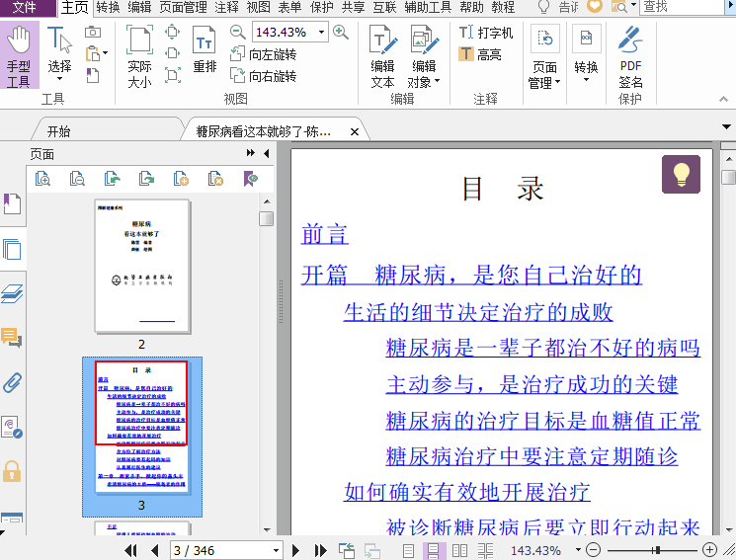Go to the previous page

coord(155,550)
